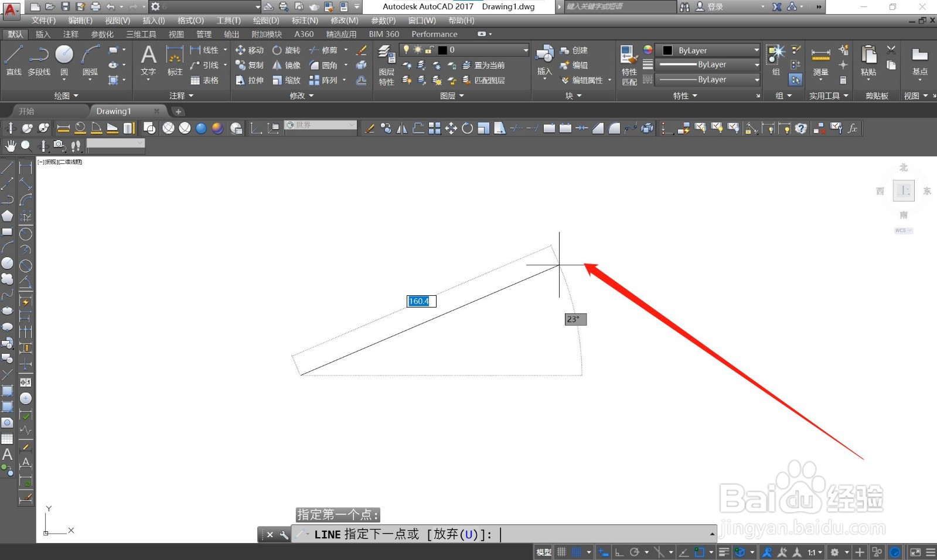Toggle dynamic input in status bar
Screen dimensions: 937x560
pos(604,552)
